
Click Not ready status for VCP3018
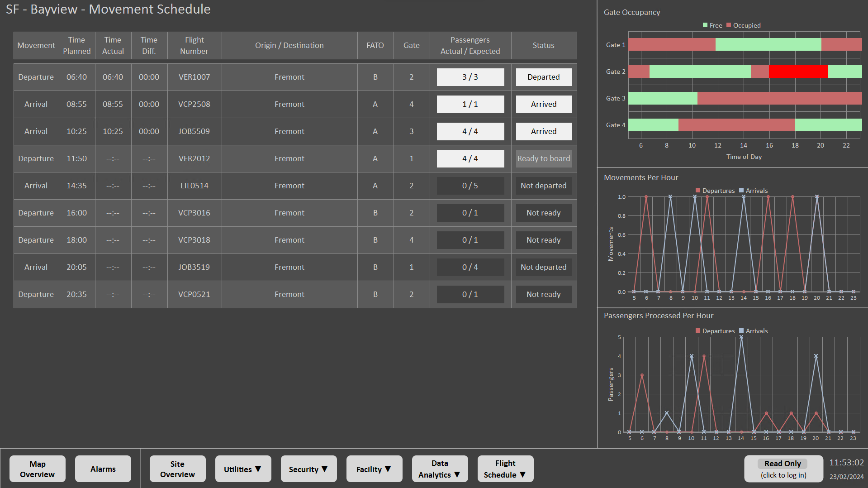click(x=544, y=240)
